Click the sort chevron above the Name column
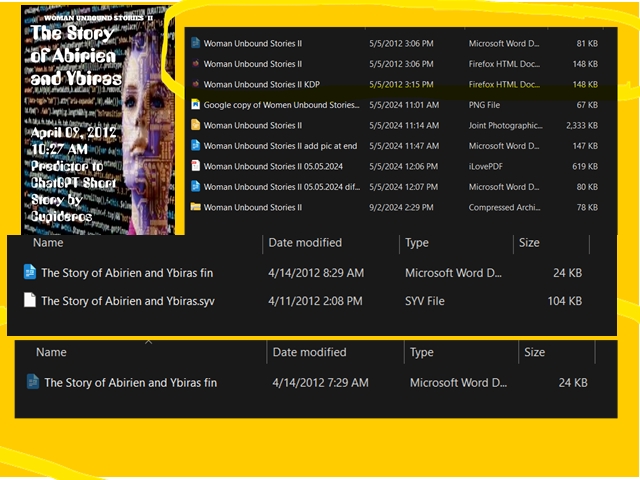 pos(148,342)
